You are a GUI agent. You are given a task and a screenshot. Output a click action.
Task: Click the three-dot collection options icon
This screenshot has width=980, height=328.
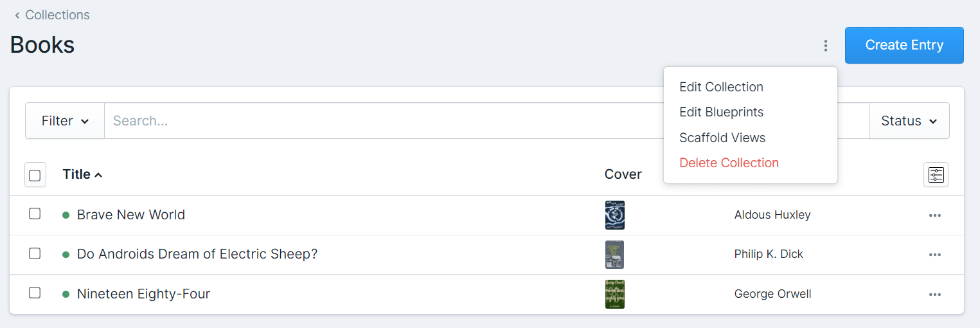click(x=825, y=46)
